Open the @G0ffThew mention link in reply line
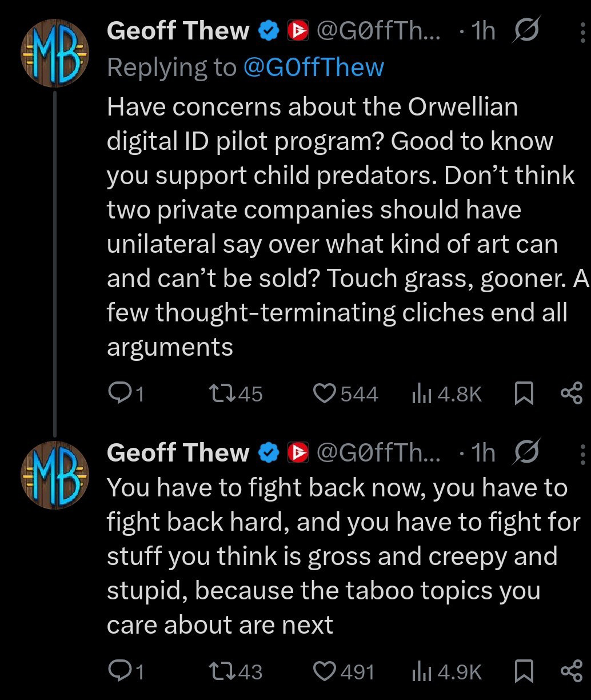Viewport: 591px width, 700px height. coord(313,67)
